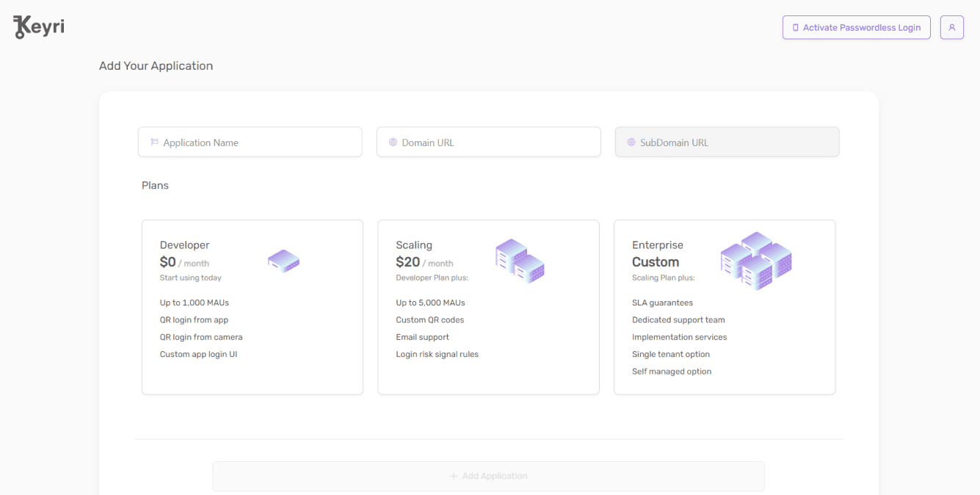This screenshot has width=980, height=495.
Task: Click the server cluster Enterprise plan icon
Action: 756,261
